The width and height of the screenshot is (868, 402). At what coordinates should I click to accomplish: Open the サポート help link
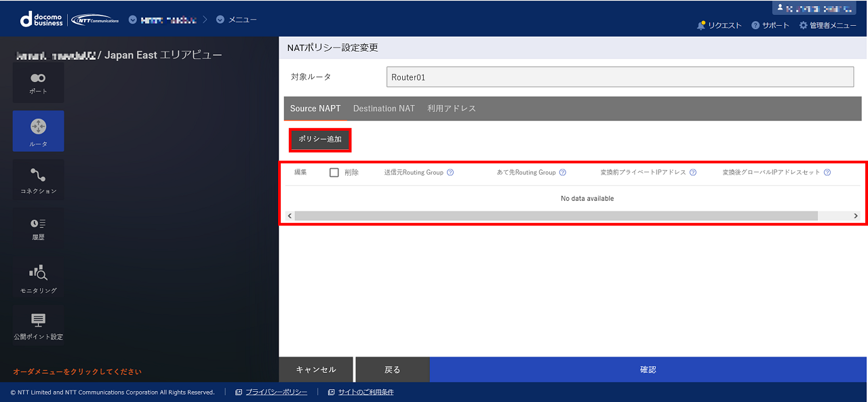tap(770, 25)
